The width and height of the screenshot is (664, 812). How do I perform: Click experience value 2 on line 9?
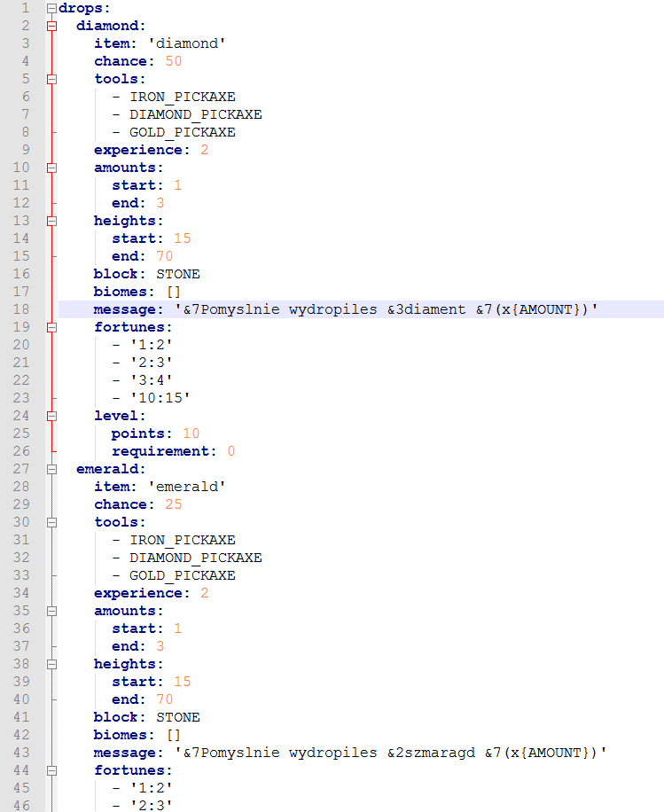(x=205, y=150)
